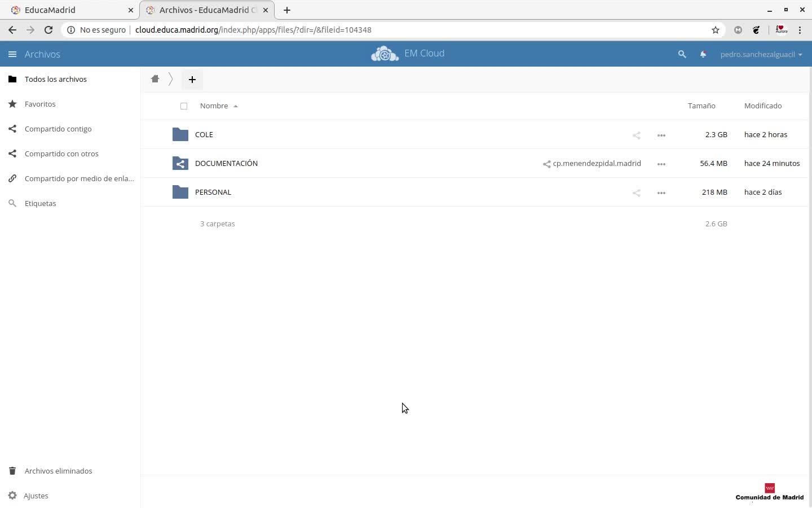Open the PERSONAL folder name link

213,192
